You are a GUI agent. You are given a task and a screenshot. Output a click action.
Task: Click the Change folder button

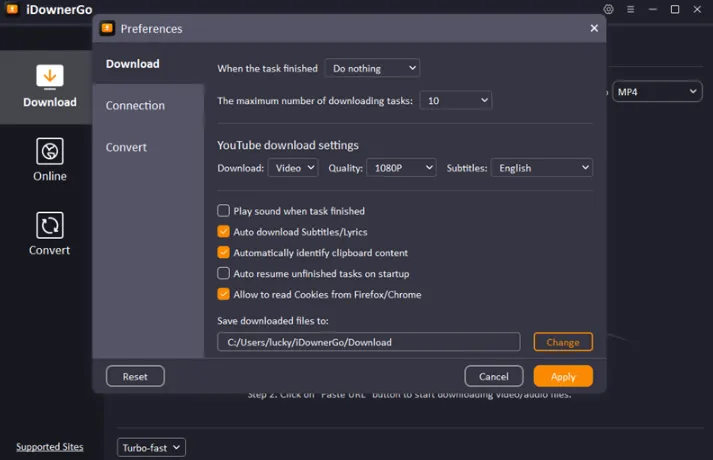coord(563,342)
